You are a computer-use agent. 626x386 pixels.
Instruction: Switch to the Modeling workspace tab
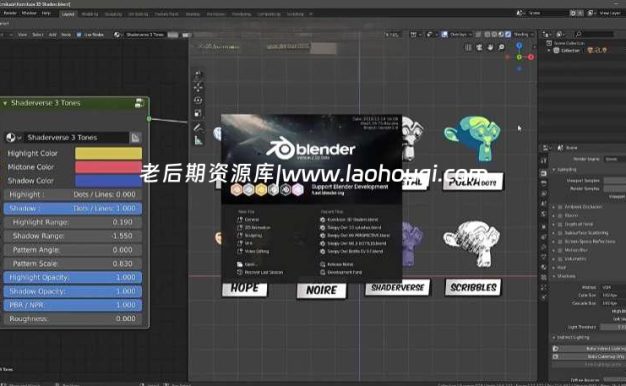coord(89,14)
